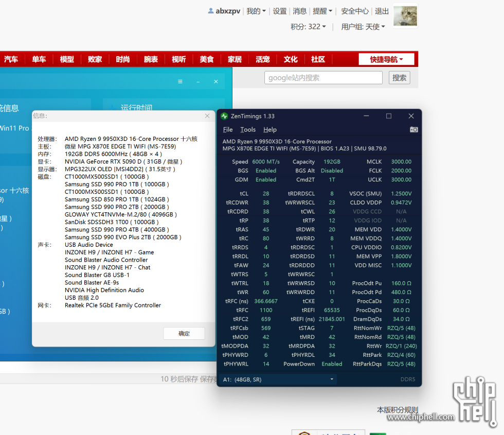Open the Tools menu in ZenTimings
Viewport: 504px width, 435px height.
(x=248, y=130)
